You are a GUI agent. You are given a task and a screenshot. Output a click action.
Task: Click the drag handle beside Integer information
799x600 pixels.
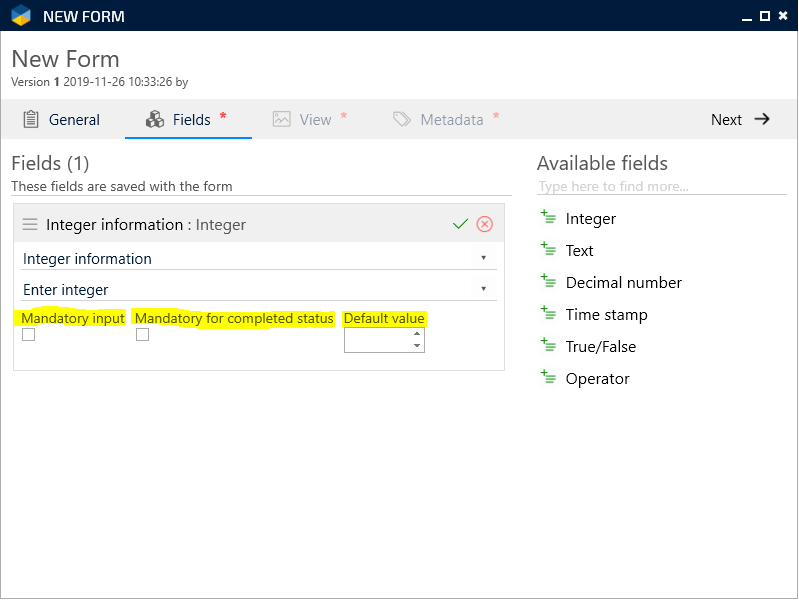[30, 225]
